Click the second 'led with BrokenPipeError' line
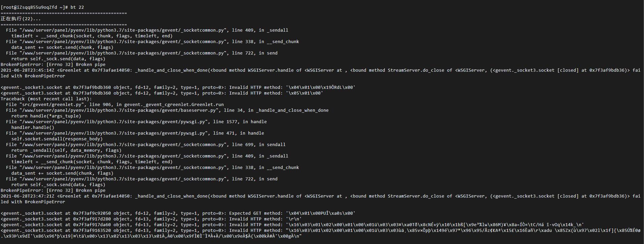This screenshot has width=644, height=244. click(33, 202)
